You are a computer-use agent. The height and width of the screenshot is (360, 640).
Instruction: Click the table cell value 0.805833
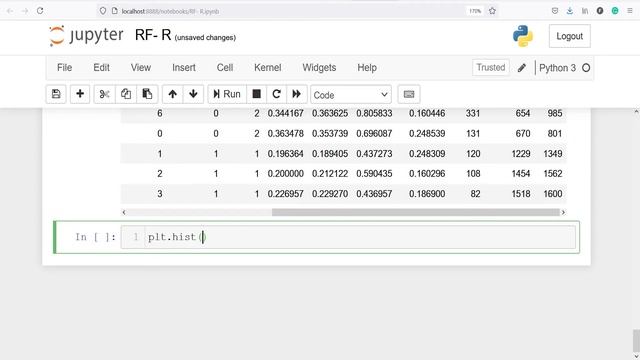click(374, 113)
